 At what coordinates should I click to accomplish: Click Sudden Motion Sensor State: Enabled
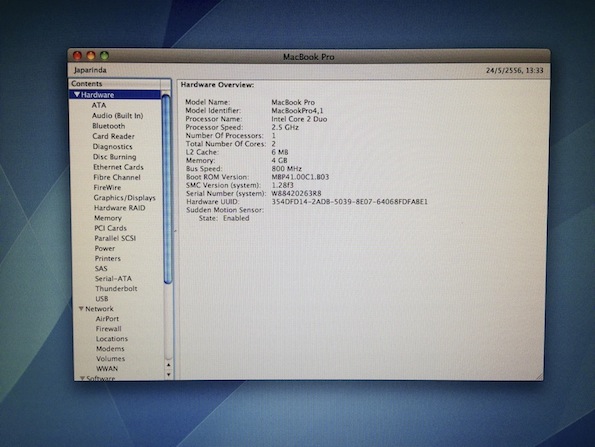click(224, 218)
